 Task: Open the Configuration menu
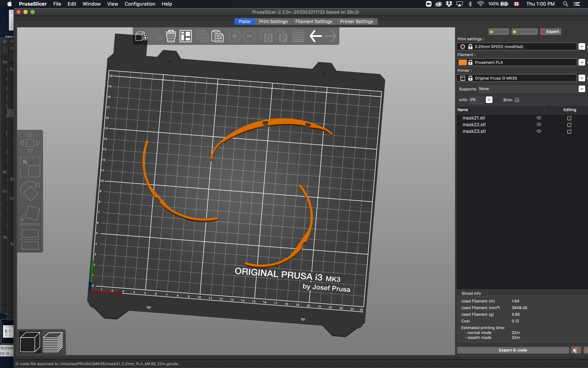click(x=140, y=4)
